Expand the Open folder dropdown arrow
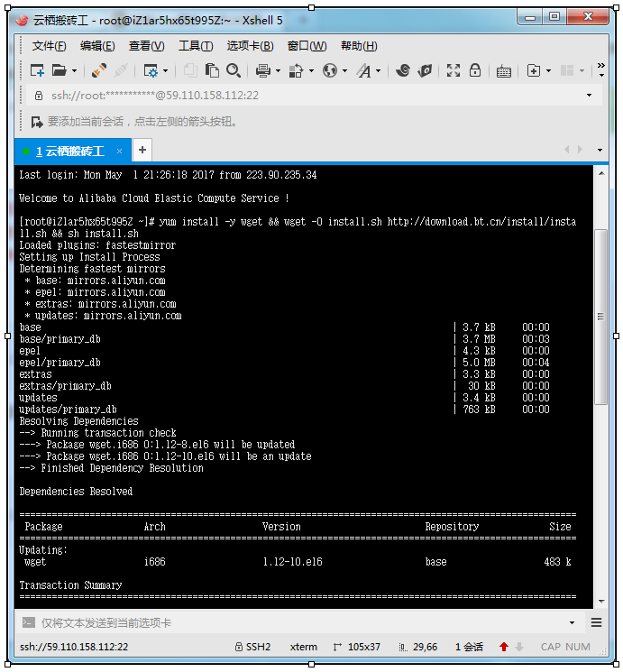 click(75, 71)
